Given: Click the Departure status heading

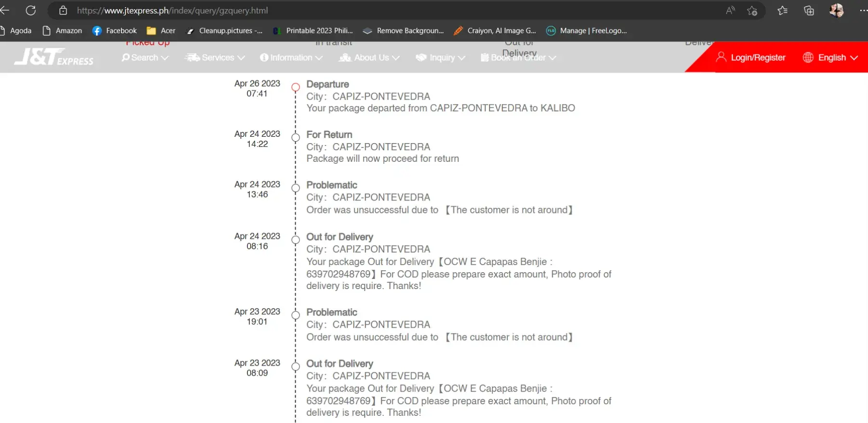Looking at the screenshot, I should (327, 84).
